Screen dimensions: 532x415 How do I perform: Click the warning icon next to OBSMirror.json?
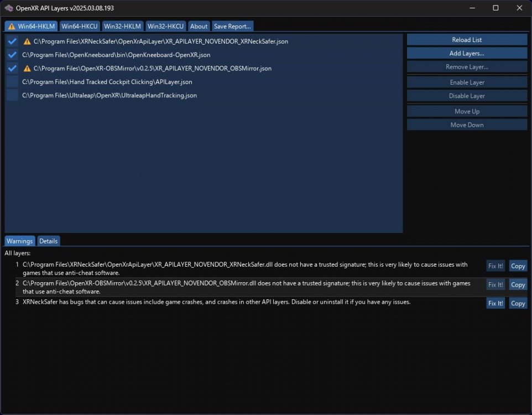(x=27, y=68)
